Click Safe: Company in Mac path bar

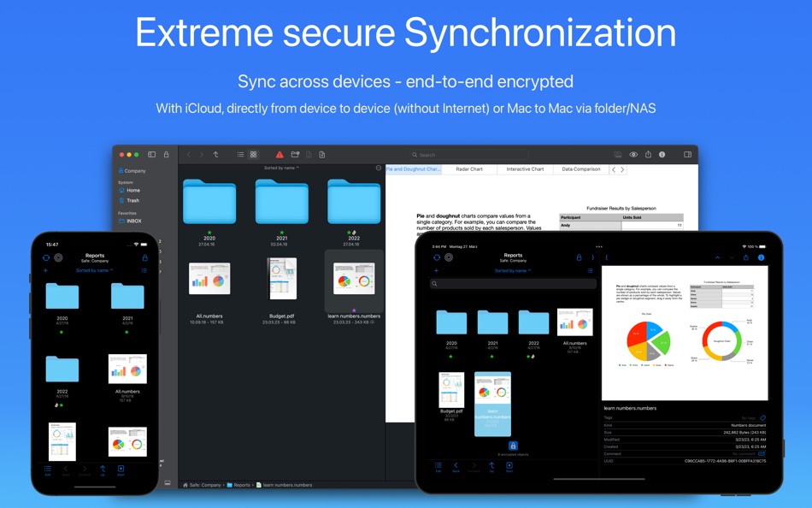click(x=202, y=485)
